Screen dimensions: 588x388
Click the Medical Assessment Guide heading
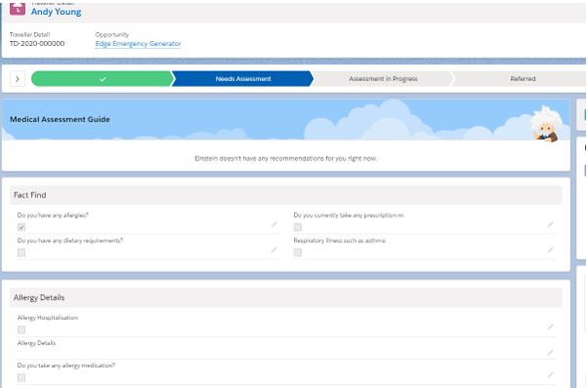click(x=60, y=119)
